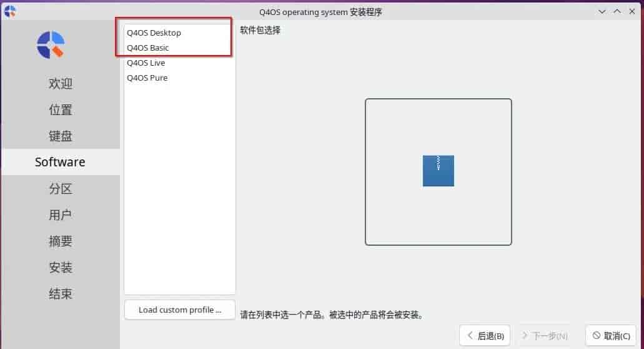The width and height of the screenshot is (644, 349).
Task: Click the 软件包选择 heading text
Action: coord(260,30)
